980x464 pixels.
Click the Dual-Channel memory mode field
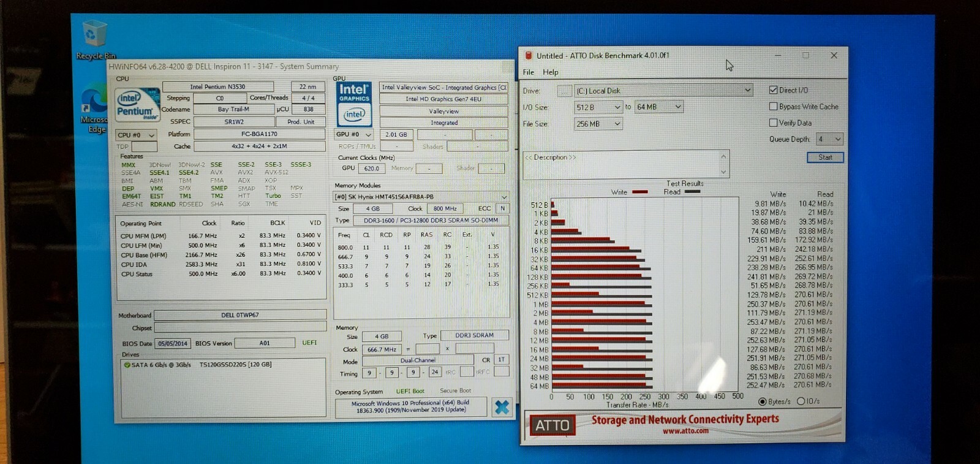418,360
